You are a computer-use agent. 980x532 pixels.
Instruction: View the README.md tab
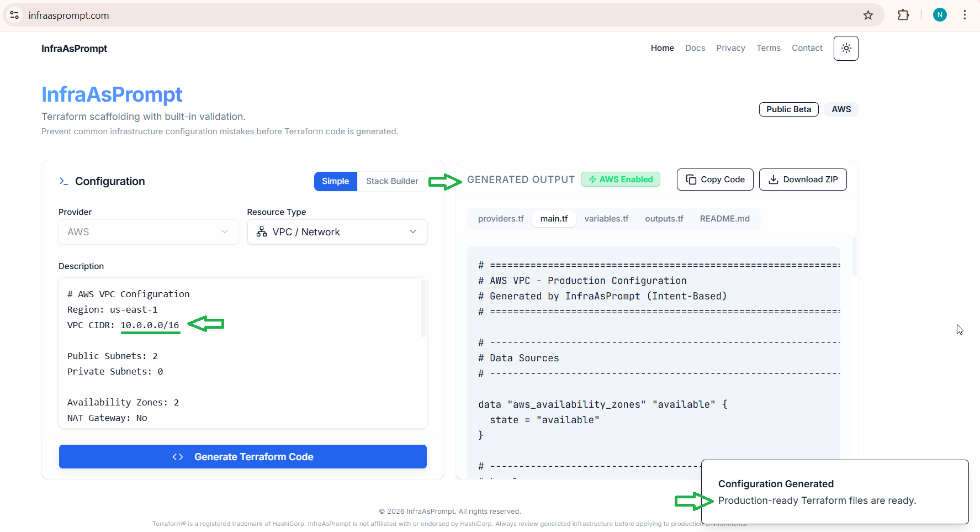pyautogui.click(x=724, y=219)
